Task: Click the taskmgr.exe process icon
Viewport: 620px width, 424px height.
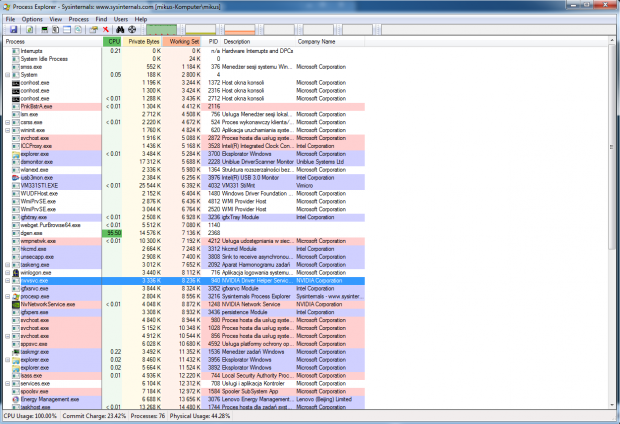Action: (x=16, y=352)
